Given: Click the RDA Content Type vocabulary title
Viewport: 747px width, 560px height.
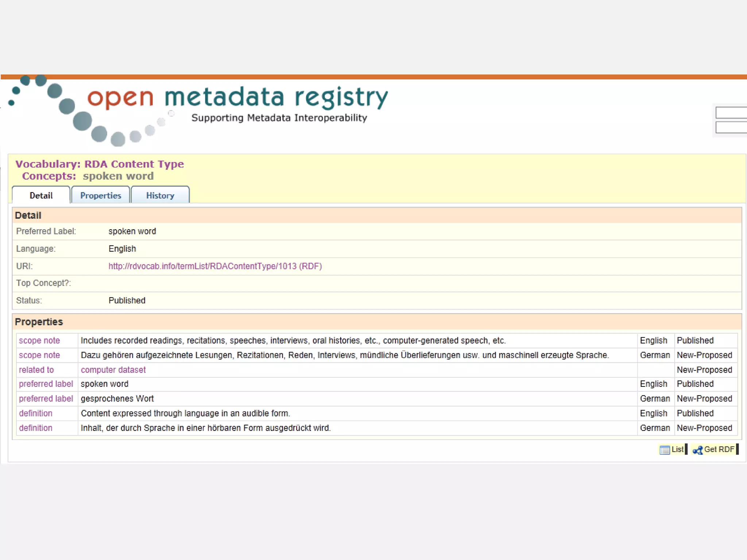Looking at the screenshot, I should (x=134, y=164).
